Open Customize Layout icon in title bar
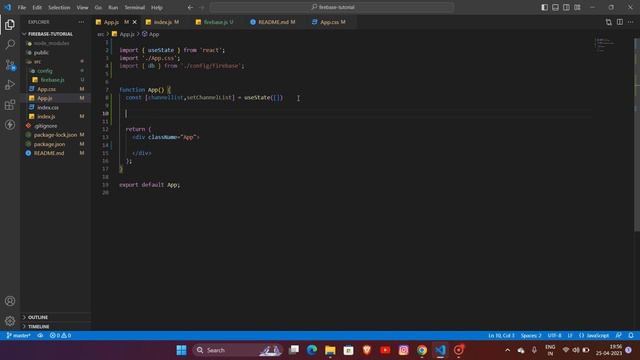 pos(577,7)
